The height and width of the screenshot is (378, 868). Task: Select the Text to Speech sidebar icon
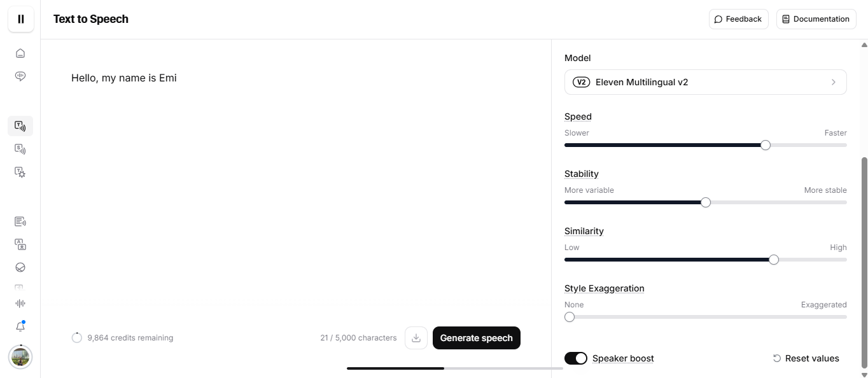click(x=20, y=126)
